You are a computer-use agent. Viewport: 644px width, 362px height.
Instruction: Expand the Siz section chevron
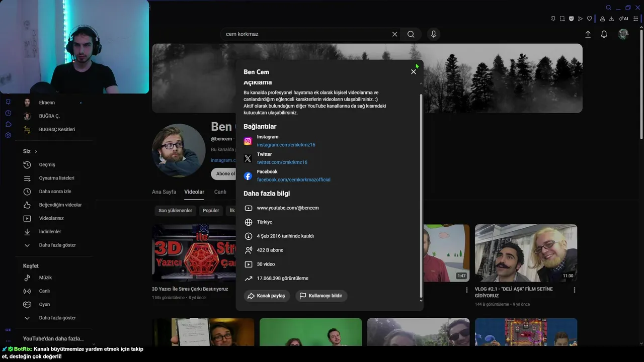(36, 151)
